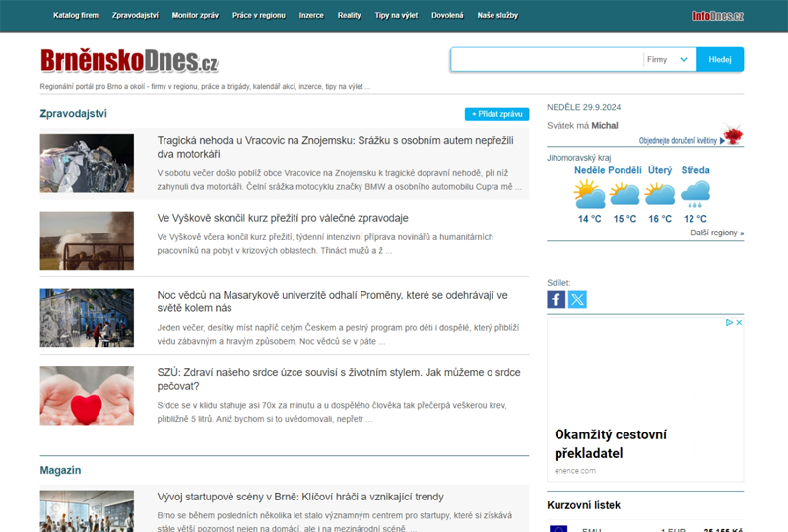Click the Neděle weather day label
The image size is (788, 532).
click(589, 170)
